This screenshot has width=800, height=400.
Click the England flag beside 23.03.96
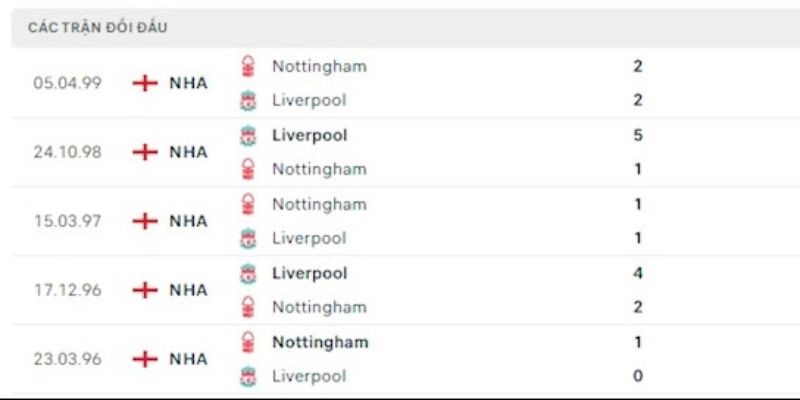click(x=146, y=359)
